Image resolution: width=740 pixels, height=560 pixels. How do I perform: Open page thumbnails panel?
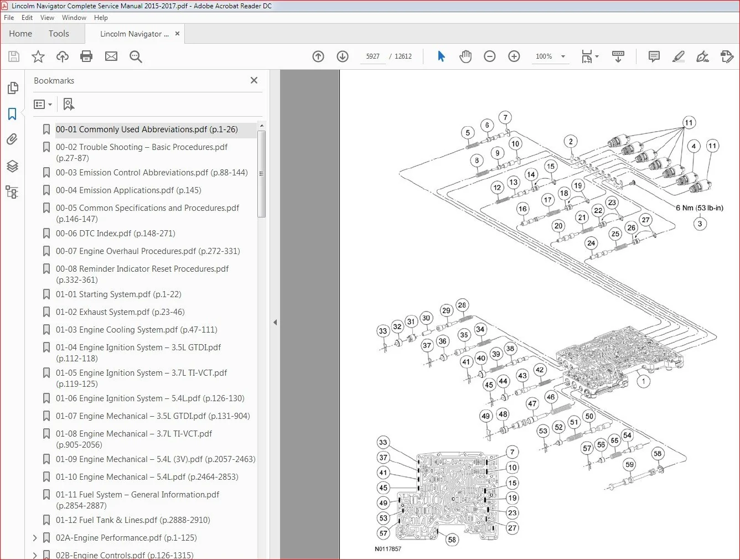point(12,87)
